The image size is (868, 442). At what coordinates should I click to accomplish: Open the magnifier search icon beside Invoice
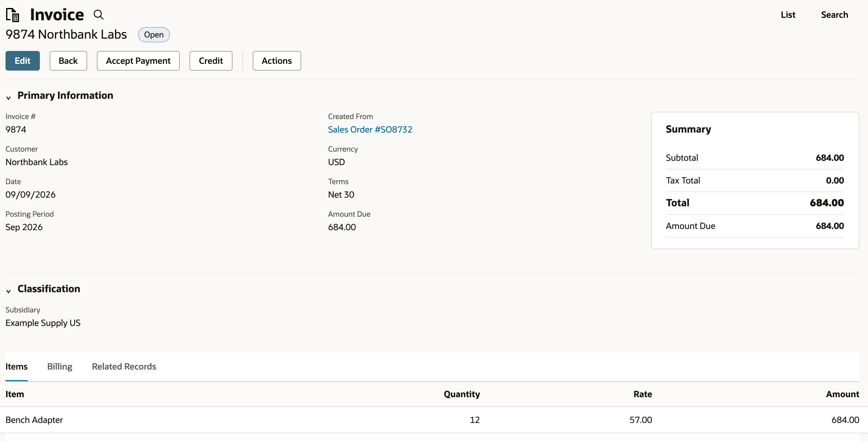[98, 15]
